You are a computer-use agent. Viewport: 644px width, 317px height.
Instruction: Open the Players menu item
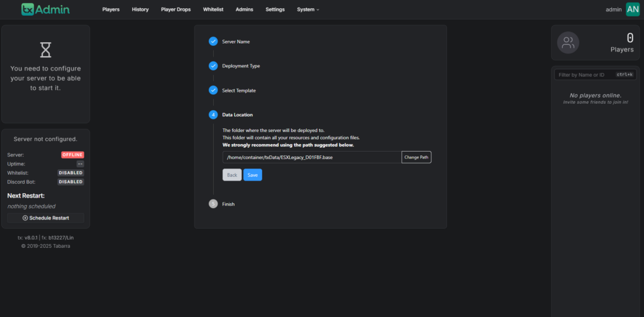111,9
